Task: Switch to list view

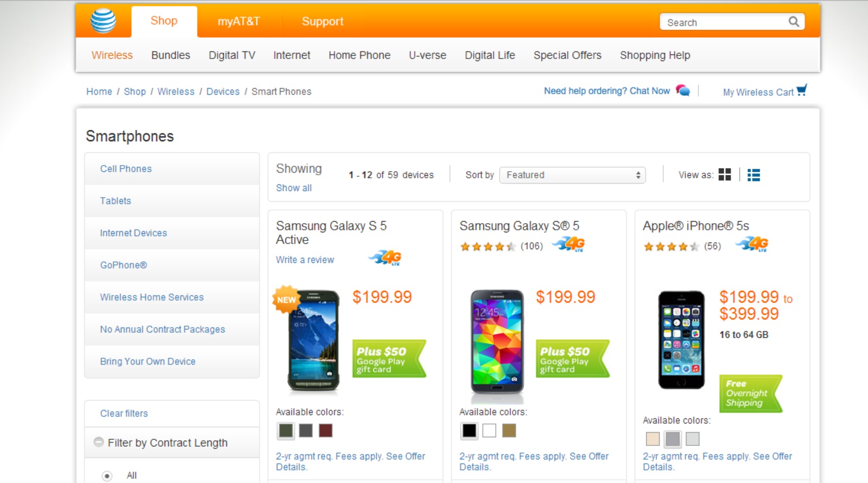Action: coord(753,175)
